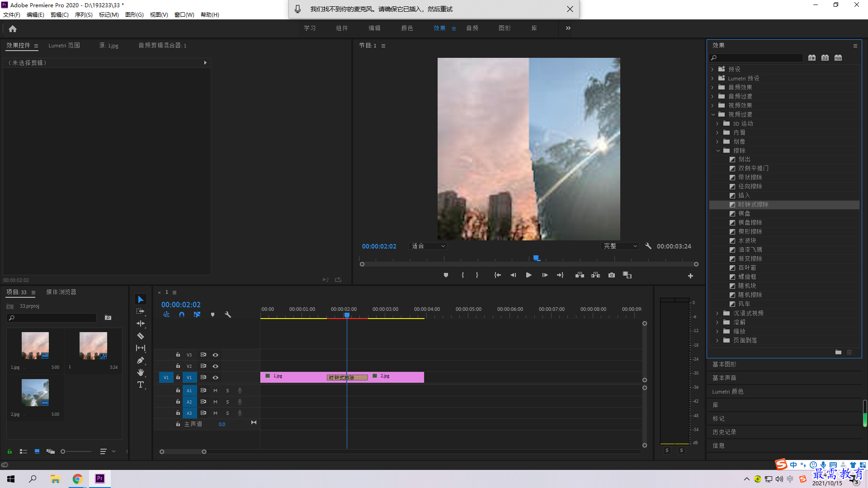Open the 完整 playback resolution dropdown
The image size is (868, 488).
click(x=620, y=246)
